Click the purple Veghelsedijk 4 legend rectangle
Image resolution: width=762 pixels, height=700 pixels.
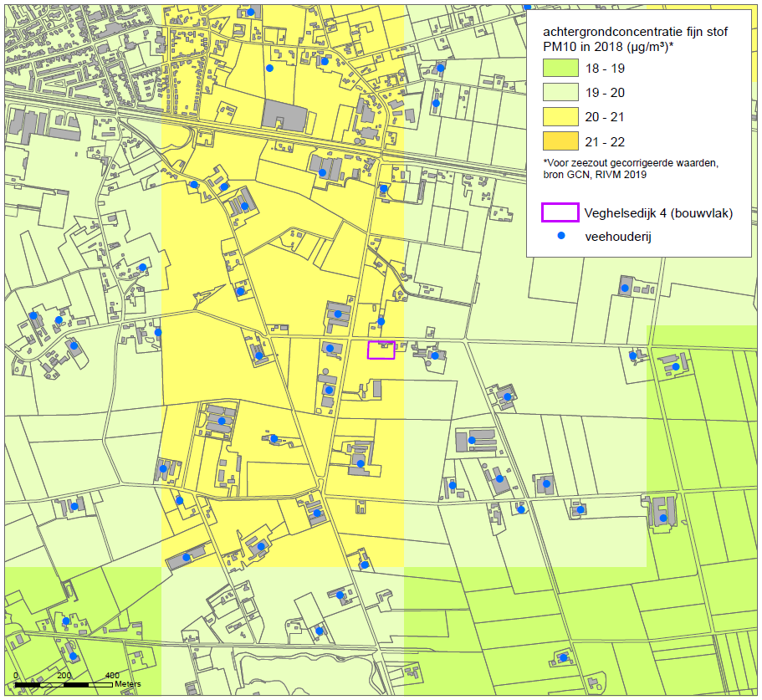tap(560, 212)
